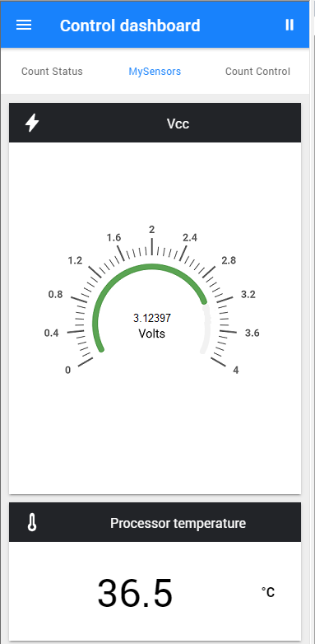315x644 pixels.
Task: Click the 3.12397 voltage reading
Action: click(152, 318)
